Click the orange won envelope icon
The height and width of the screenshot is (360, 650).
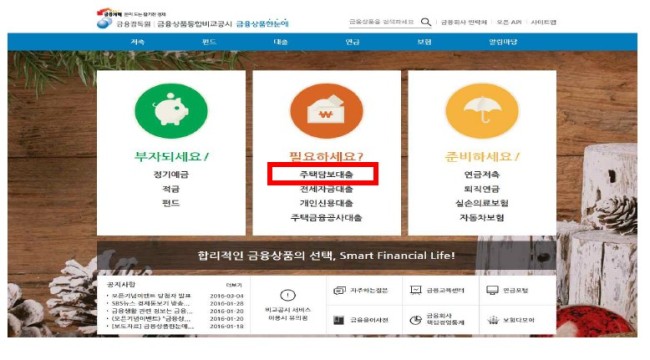pyautogui.click(x=326, y=111)
